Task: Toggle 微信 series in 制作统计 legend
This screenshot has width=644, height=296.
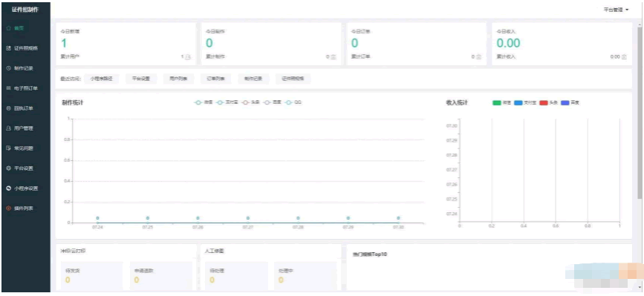Action: 204,102
